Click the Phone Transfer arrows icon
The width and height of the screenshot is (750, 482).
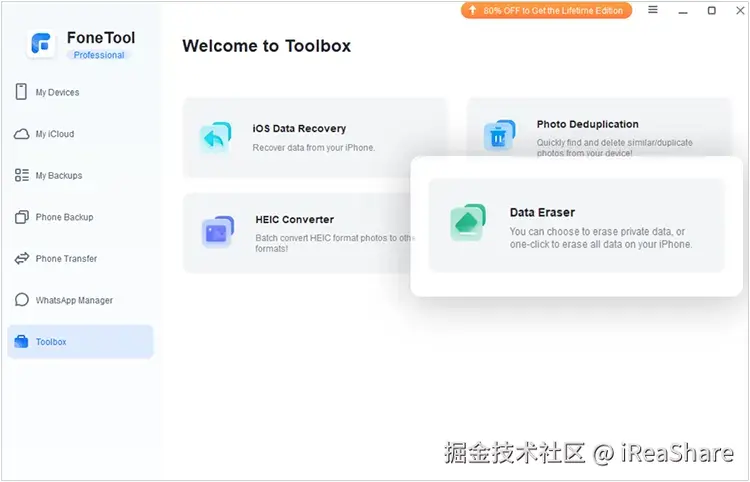(22, 259)
